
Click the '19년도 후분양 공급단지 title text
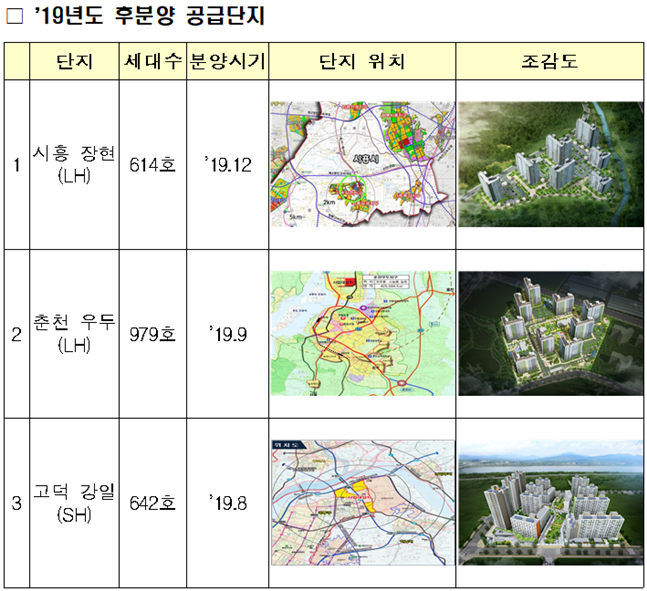pos(150,17)
